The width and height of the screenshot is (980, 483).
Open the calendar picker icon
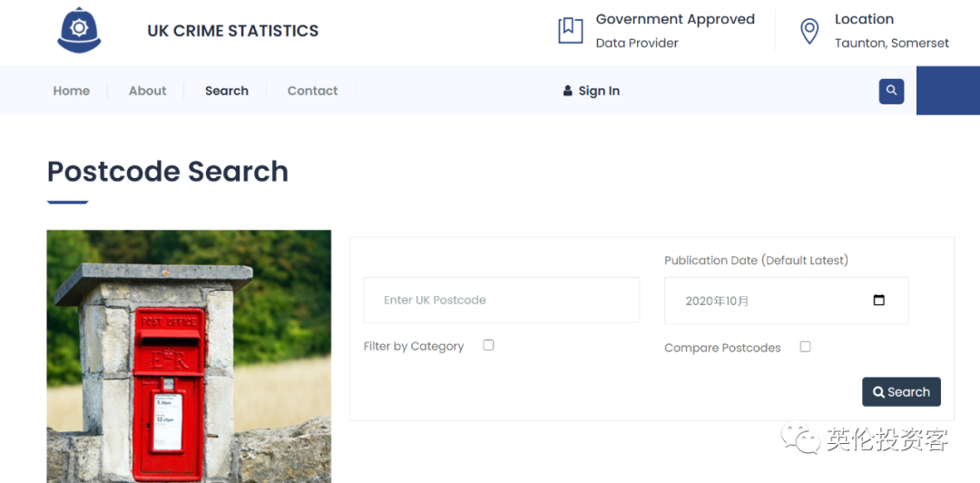[878, 301]
